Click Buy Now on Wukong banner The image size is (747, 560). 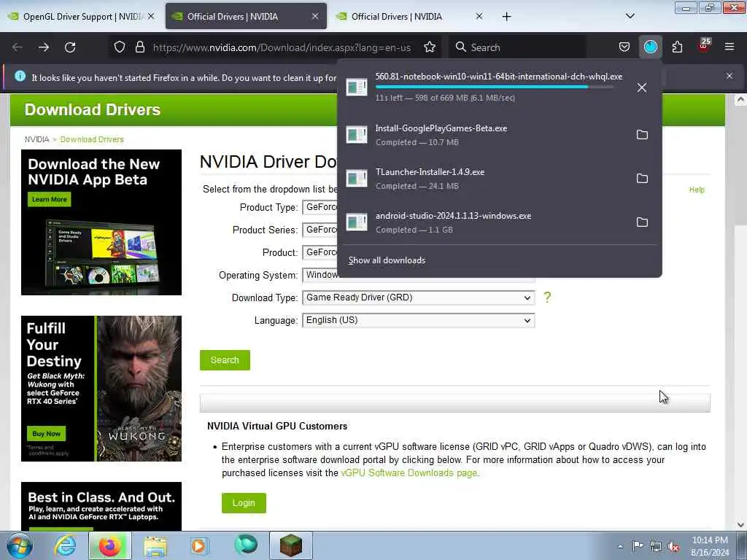click(46, 434)
